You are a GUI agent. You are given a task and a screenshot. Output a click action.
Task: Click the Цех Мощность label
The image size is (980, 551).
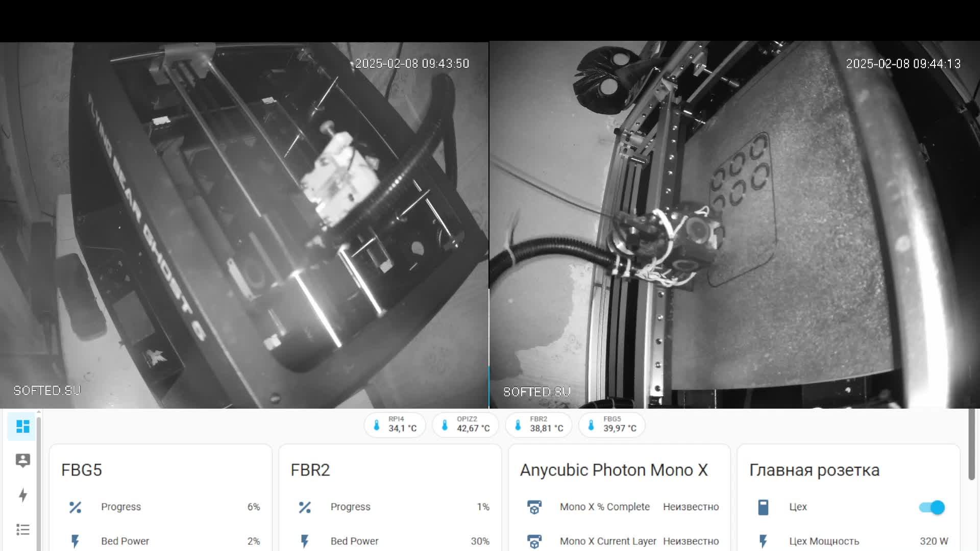(x=824, y=541)
